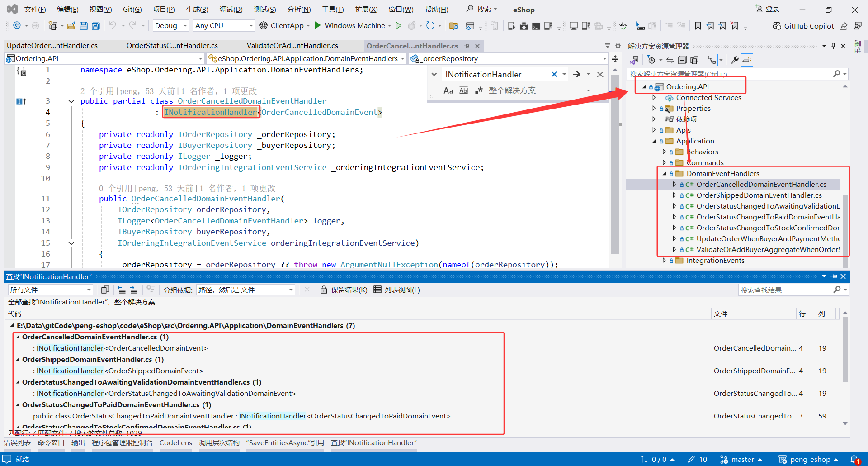
Task: Save the current file with Save icon
Action: 83,26
